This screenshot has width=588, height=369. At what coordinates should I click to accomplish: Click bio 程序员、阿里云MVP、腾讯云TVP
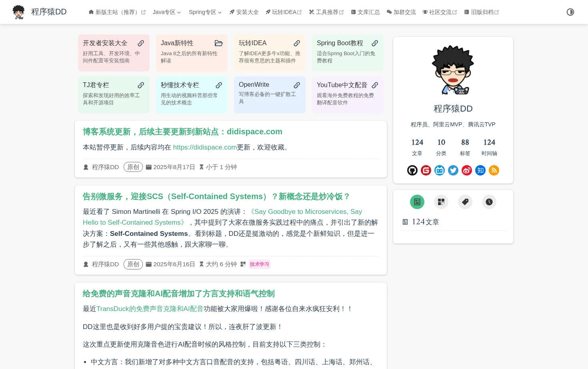tap(453, 124)
